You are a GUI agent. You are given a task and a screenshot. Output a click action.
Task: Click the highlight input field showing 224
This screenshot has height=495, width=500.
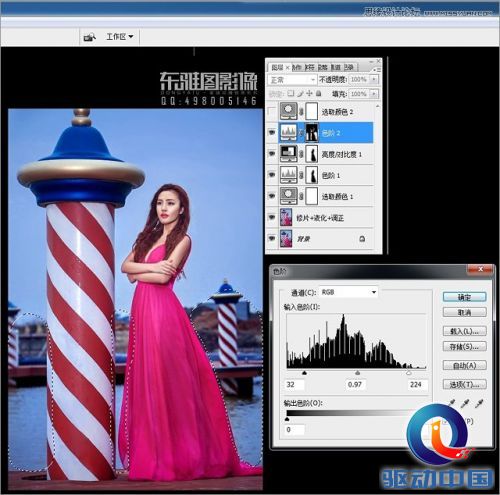(417, 384)
